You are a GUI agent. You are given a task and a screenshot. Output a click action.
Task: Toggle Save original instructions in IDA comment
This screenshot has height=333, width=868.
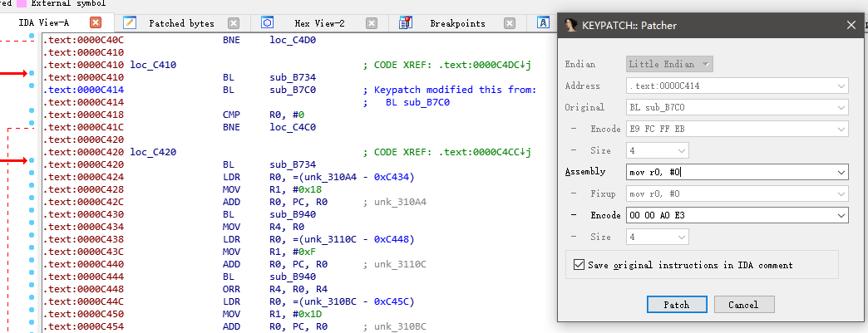click(579, 265)
